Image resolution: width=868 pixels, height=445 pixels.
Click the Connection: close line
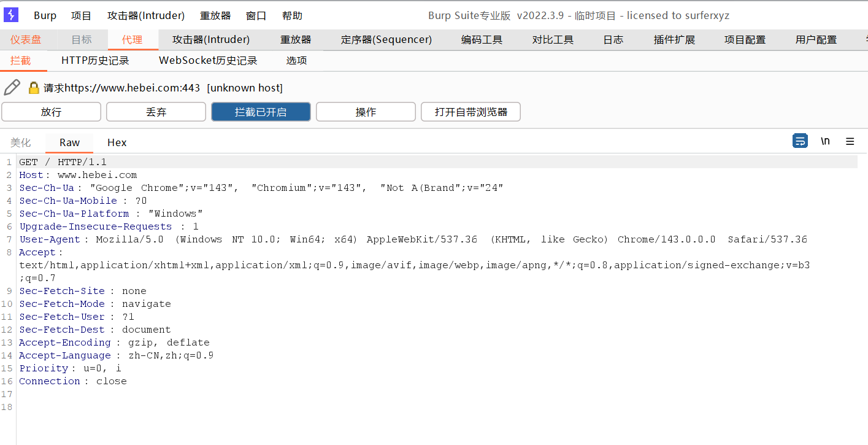pyautogui.click(x=73, y=381)
